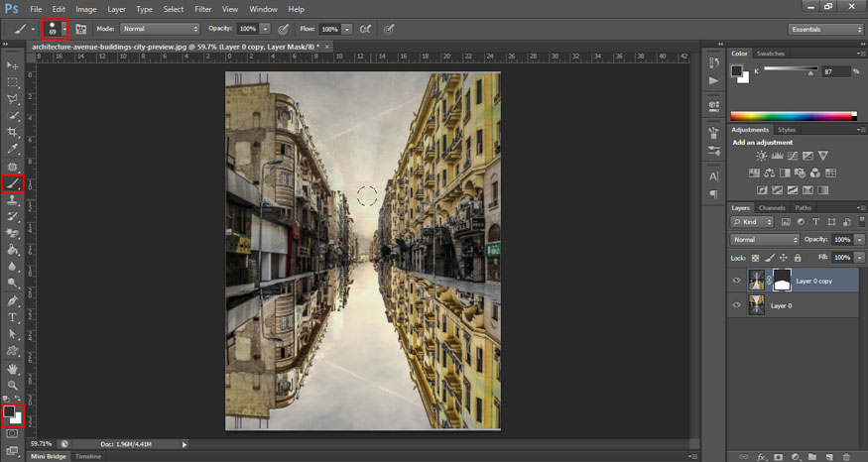Click the K value input field
The width and height of the screenshot is (868, 462).
coord(836,71)
